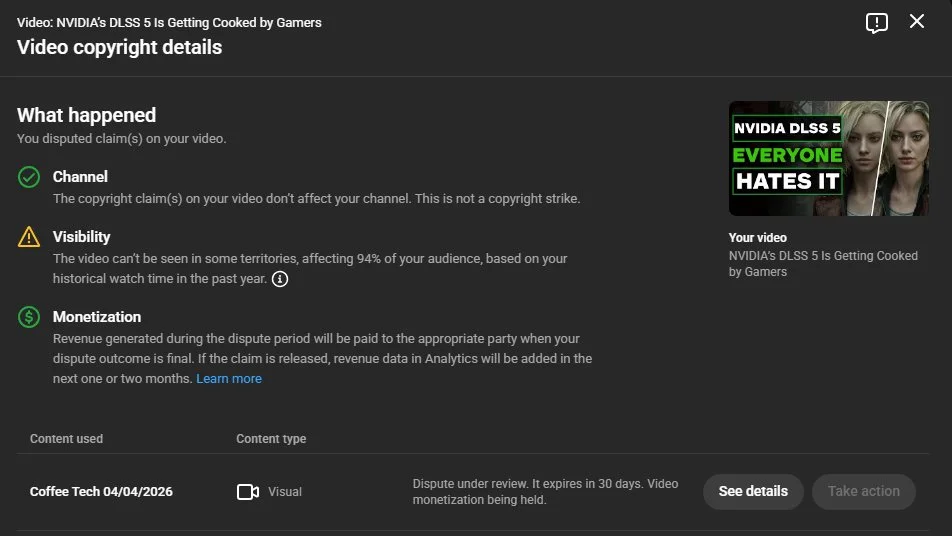The image size is (952, 536).
Task: Click the yellow warning Visibility icon
Action: click(x=29, y=237)
